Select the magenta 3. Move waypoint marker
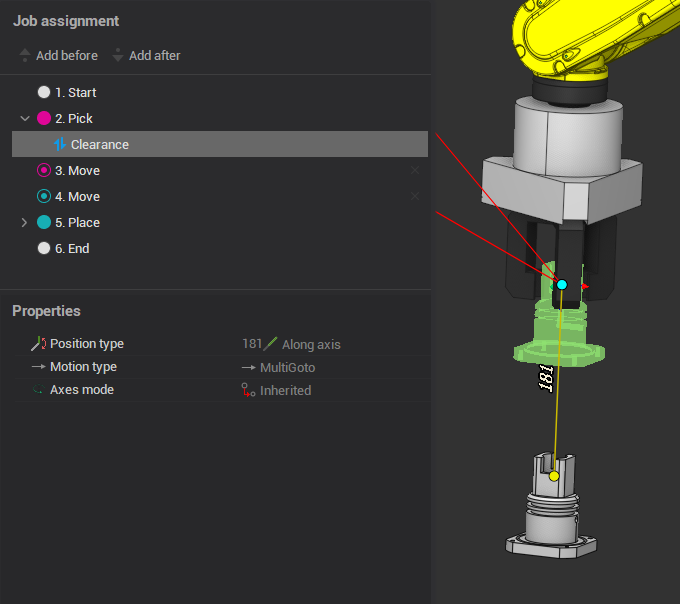Screen dimensions: 680x604 point(44,171)
